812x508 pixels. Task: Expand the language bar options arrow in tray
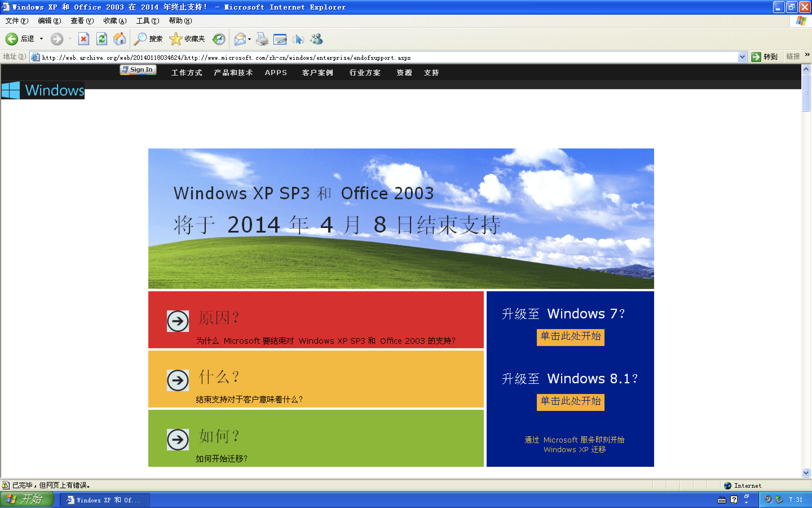point(746,503)
